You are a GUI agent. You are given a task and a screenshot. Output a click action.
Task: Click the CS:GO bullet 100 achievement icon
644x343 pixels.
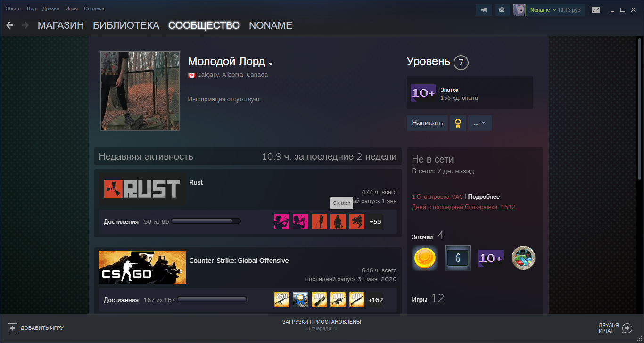pyautogui.click(x=319, y=300)
